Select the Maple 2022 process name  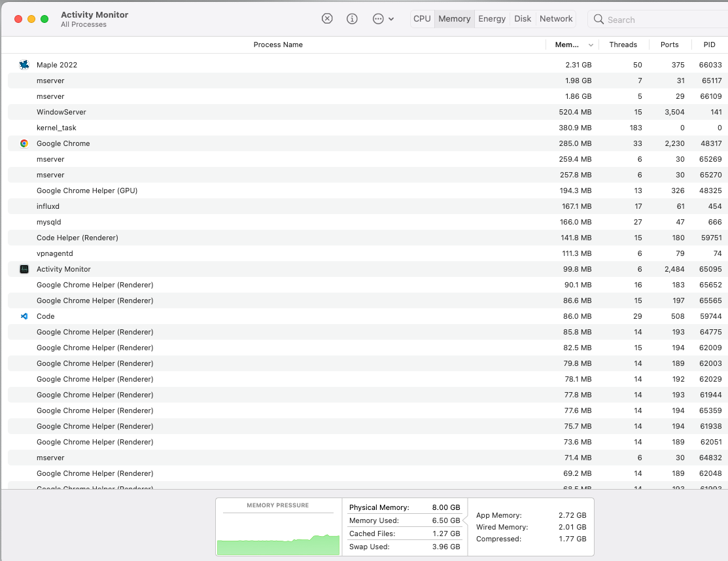pos(57,65)
